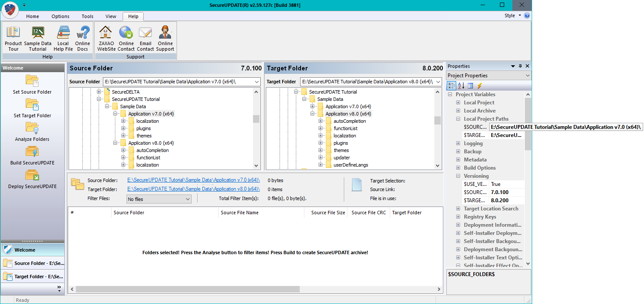Screen dimensions: 644x304
Task: Select the Target Folder navigation pane button
Action: 33,277
